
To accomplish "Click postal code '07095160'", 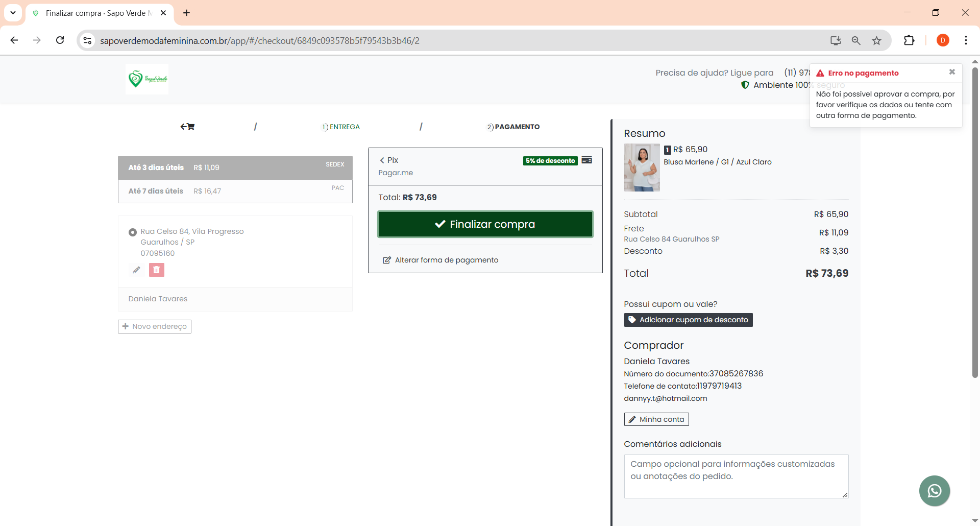I will click(158, 253).
